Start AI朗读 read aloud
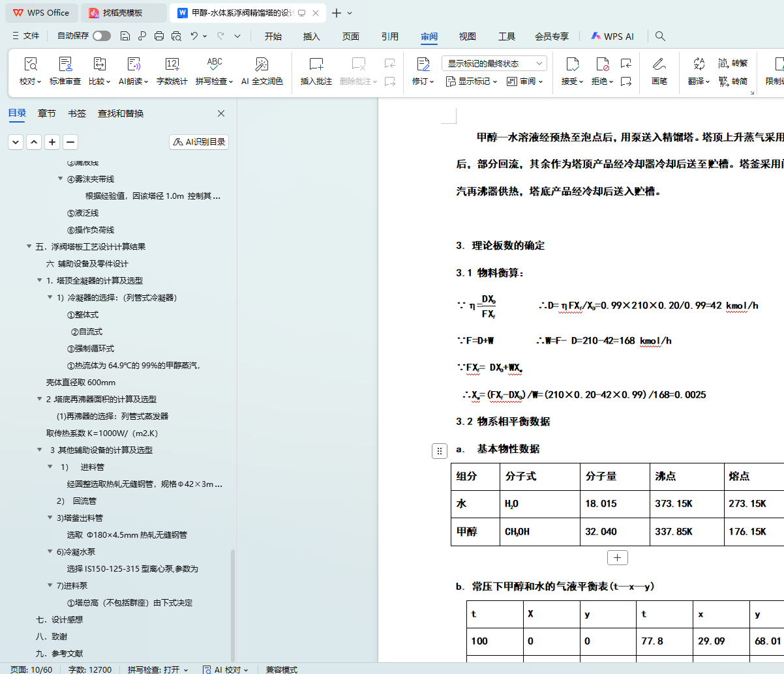Image resolution: width=784 pixels, height=674 pixels. pos(134,72)
